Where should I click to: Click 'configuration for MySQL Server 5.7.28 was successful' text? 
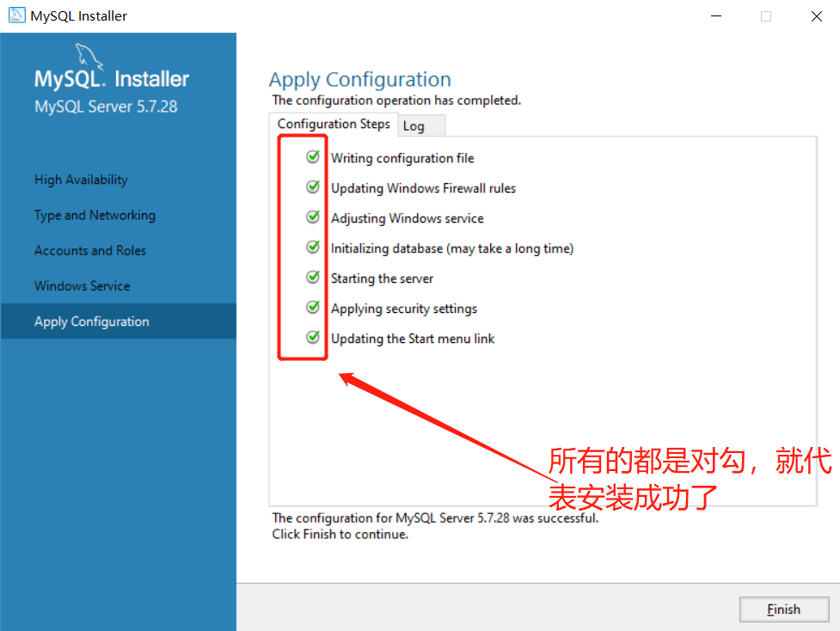446,518
